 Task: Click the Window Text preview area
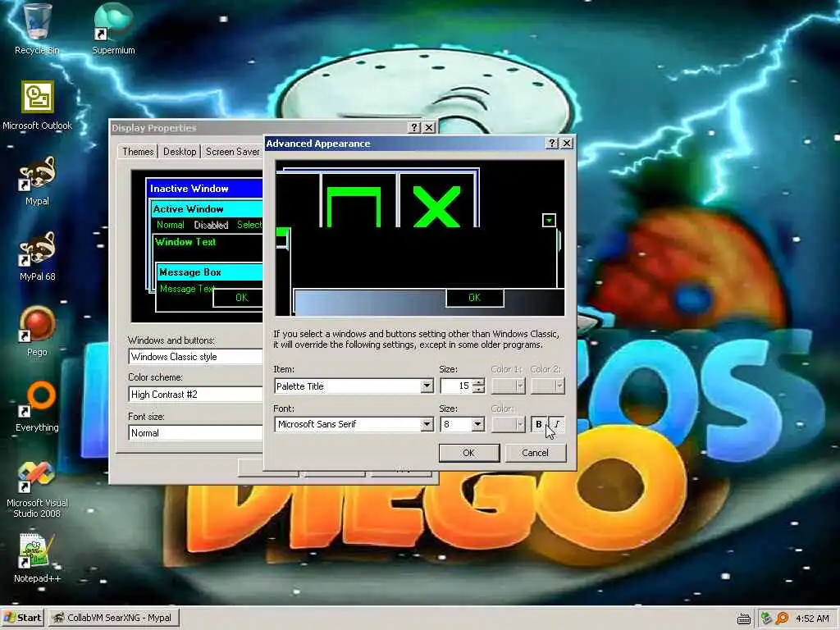[185, 242]
